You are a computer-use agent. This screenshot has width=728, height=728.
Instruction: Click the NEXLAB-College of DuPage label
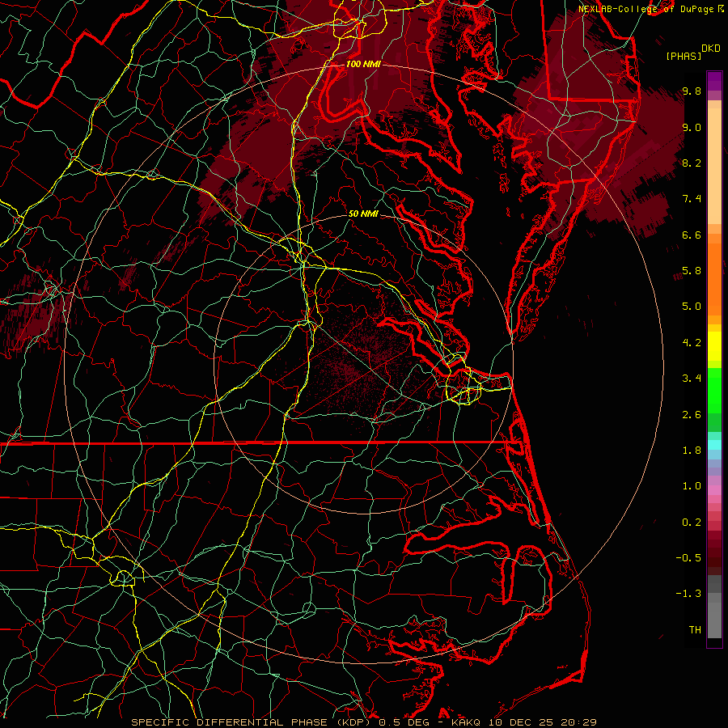point(647,9)
